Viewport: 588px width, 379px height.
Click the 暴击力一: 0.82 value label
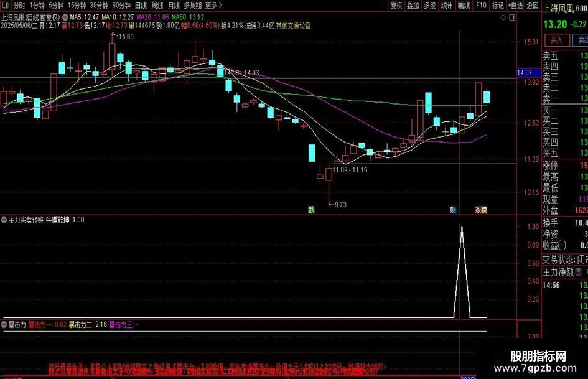coord(48,325)
